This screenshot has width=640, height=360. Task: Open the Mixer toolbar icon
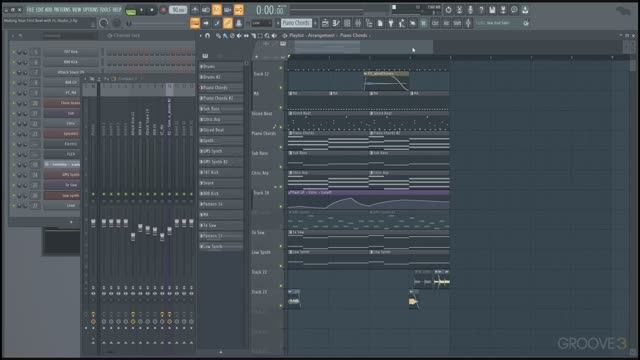coord(358,23)
